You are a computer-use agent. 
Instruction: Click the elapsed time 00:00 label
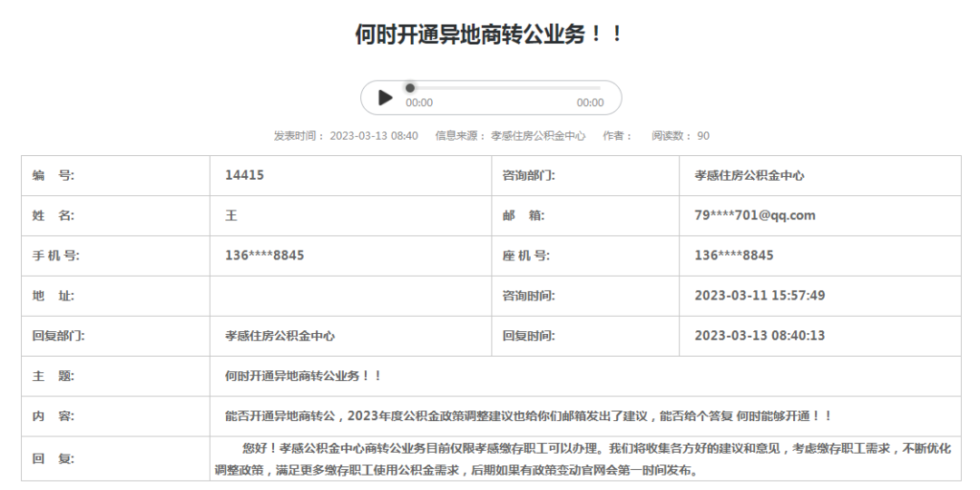click(419, 103)
